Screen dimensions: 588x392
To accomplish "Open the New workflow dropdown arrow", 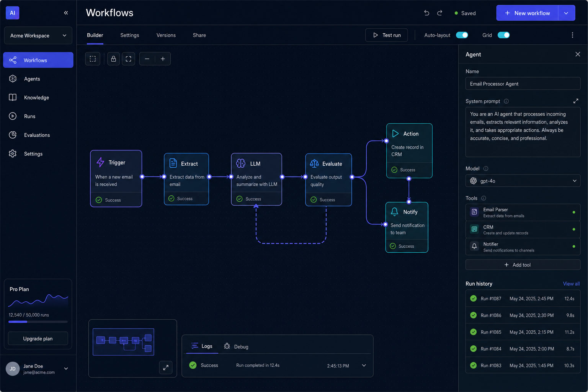I will pyautogui.click(x=567, y=13).
